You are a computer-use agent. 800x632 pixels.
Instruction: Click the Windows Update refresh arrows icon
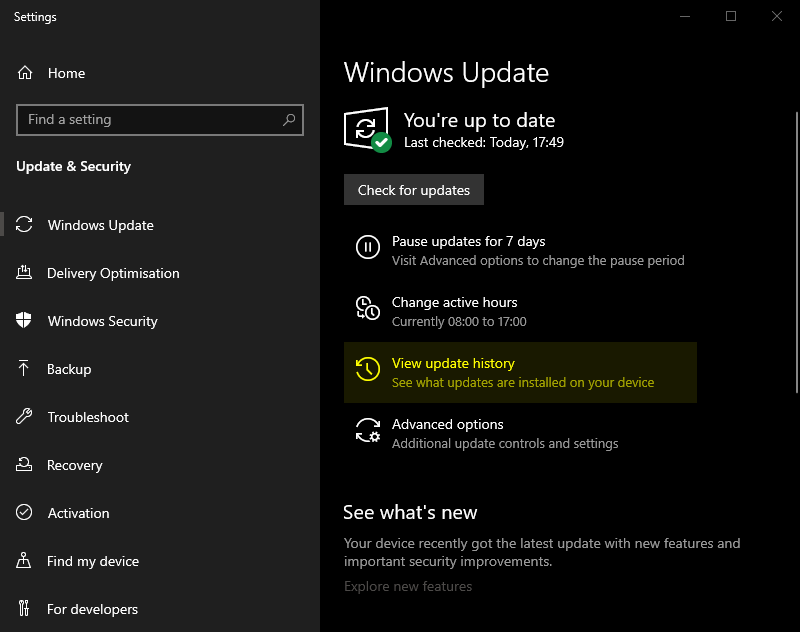pos(24,224)
